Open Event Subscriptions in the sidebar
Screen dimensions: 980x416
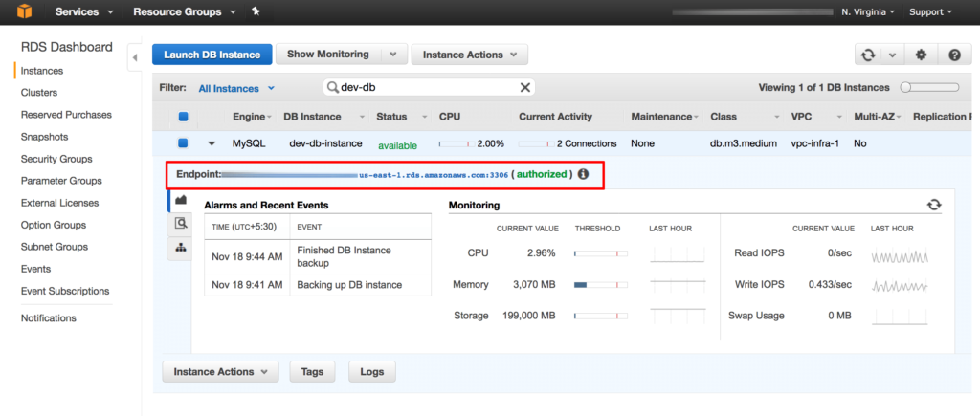tap(65, 291)
